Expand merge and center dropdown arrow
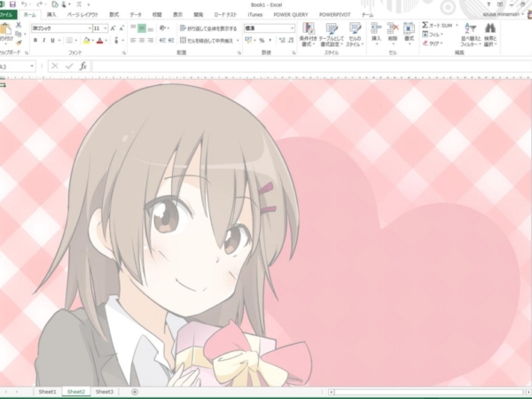This screenshot has height=399, width=532. point(238,41)
